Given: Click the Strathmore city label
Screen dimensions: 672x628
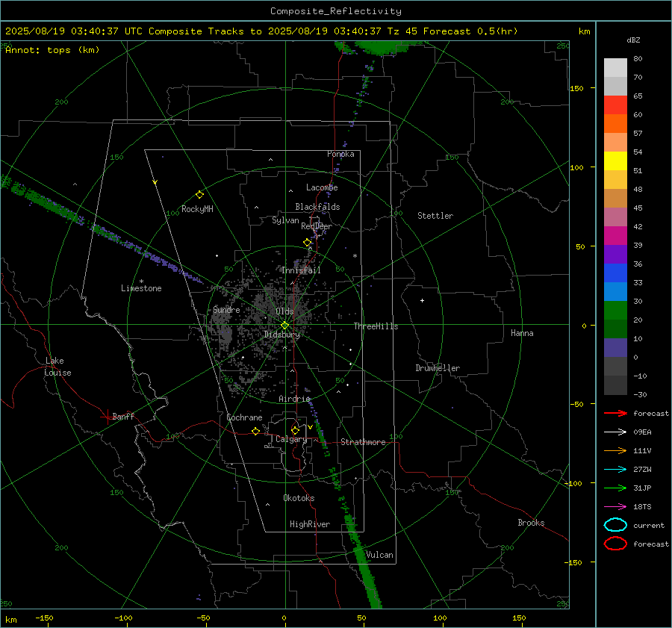Looking at the screenshot, I should [363, 442].
